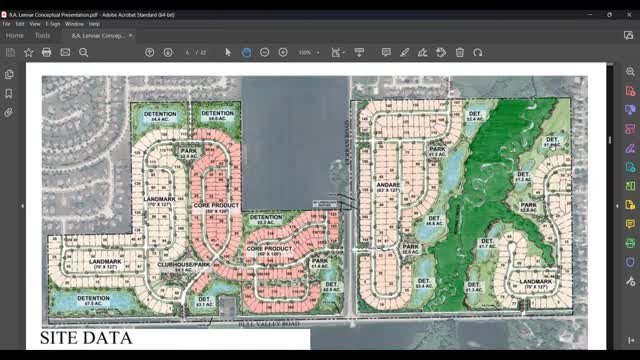Add a comment with sticky note icon

(x=386, y=52)
